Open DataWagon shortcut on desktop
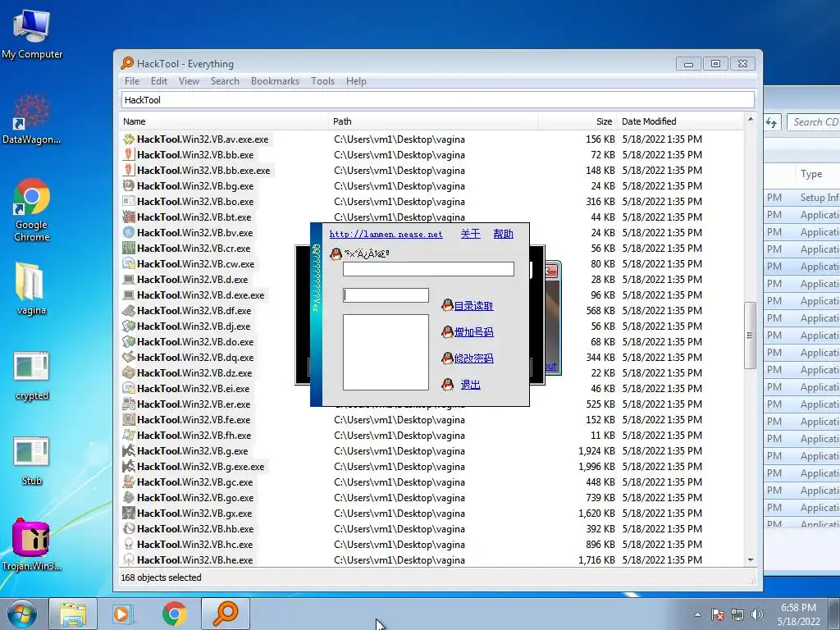 click(x=32, y=119)
